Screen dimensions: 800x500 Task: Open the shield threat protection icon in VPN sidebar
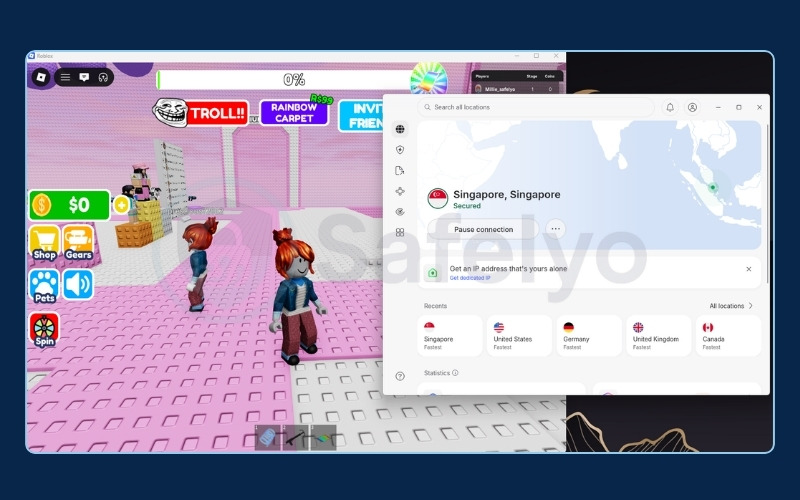pyautogui.click(x=400, y=149)
